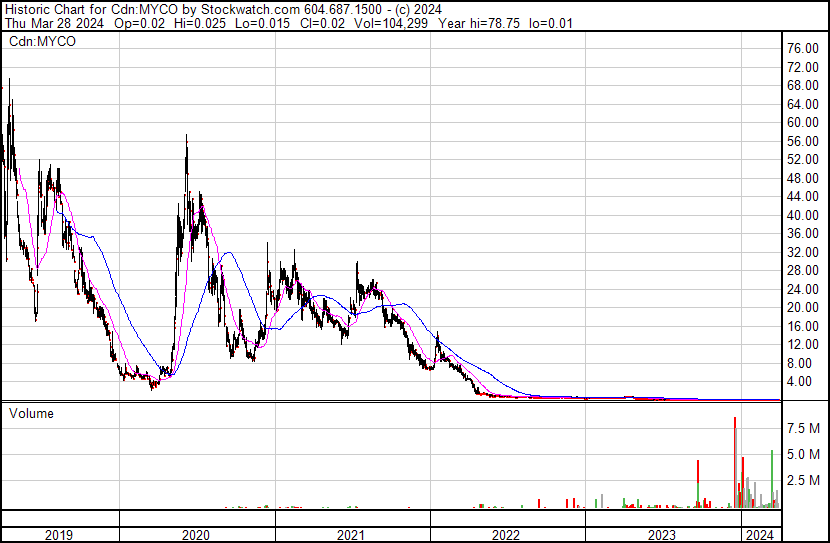Image resolution: width=830 pixels, height=543 pixels.
Task: Click the tallest red volume bar
Action: tap(735, 460)
